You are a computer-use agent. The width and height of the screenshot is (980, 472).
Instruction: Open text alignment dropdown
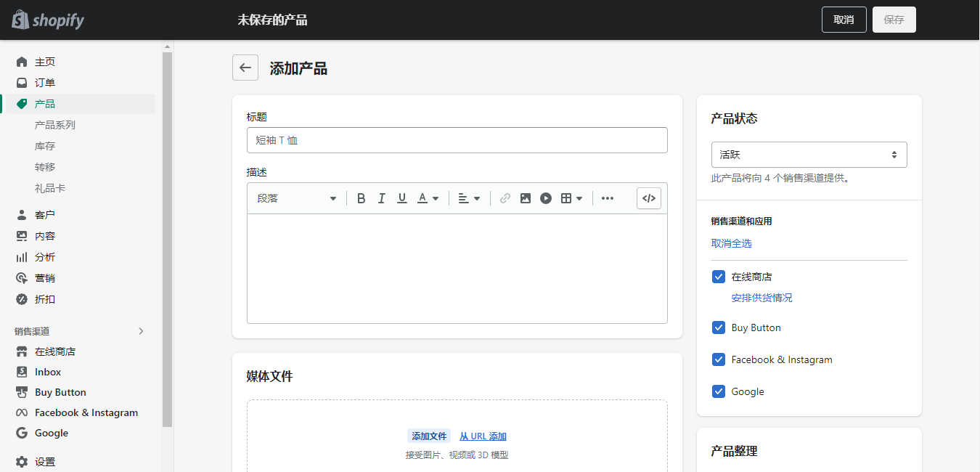469,198
